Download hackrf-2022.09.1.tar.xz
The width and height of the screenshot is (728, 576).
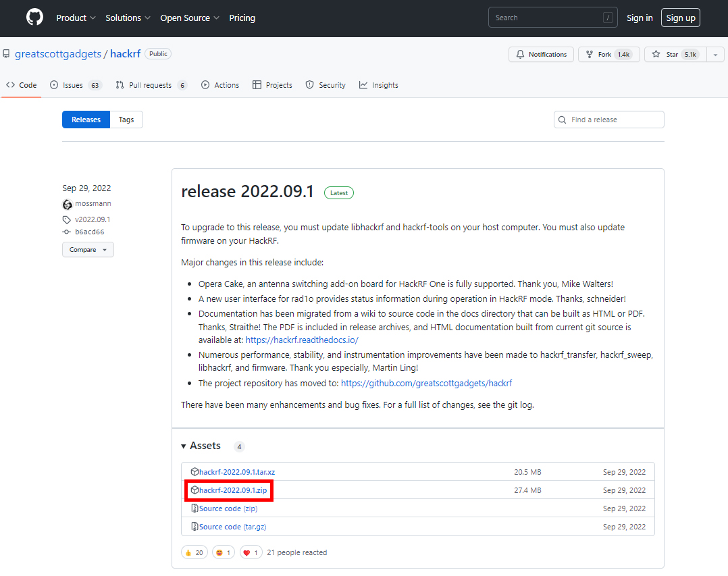pyautogui.click(x=237, y=471)
